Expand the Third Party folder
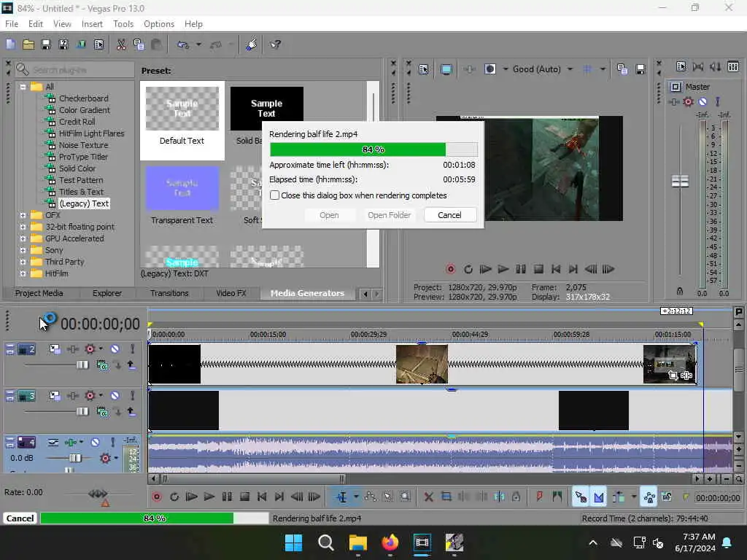 (23, 262)
